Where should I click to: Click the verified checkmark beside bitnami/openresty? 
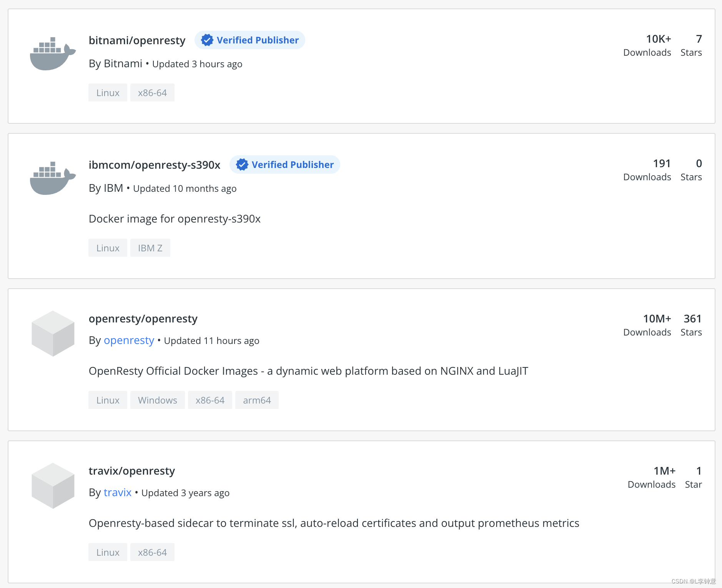coord(207,40)
